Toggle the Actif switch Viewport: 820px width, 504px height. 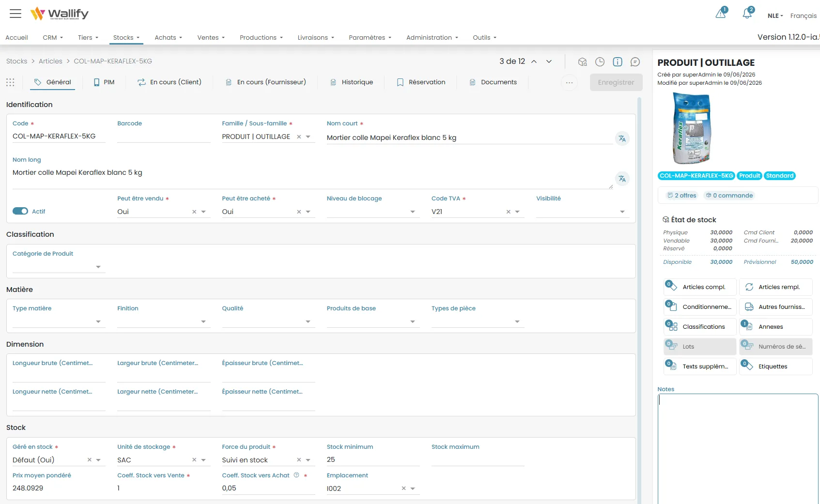20,211
